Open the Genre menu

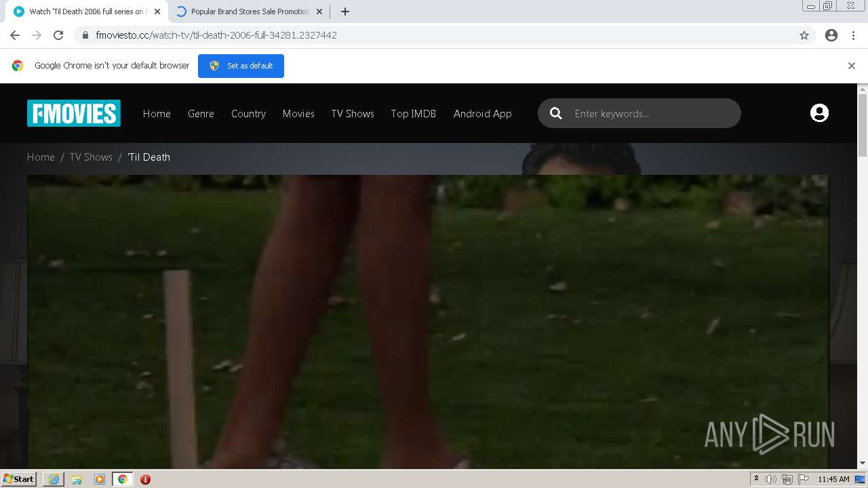point(201,114)
